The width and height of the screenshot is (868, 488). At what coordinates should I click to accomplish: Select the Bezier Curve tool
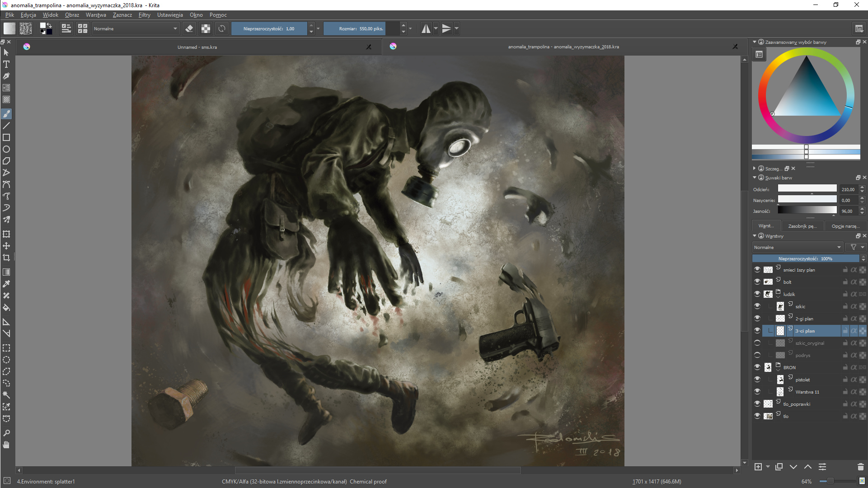point(6,184)
